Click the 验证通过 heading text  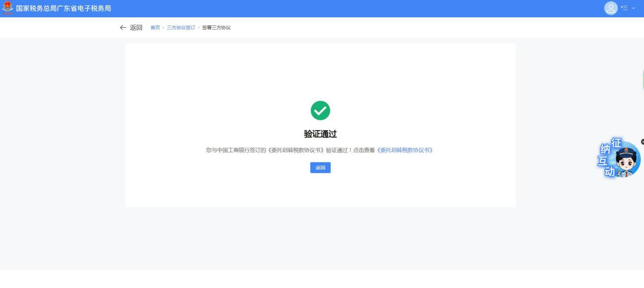[x=320, y=134]
